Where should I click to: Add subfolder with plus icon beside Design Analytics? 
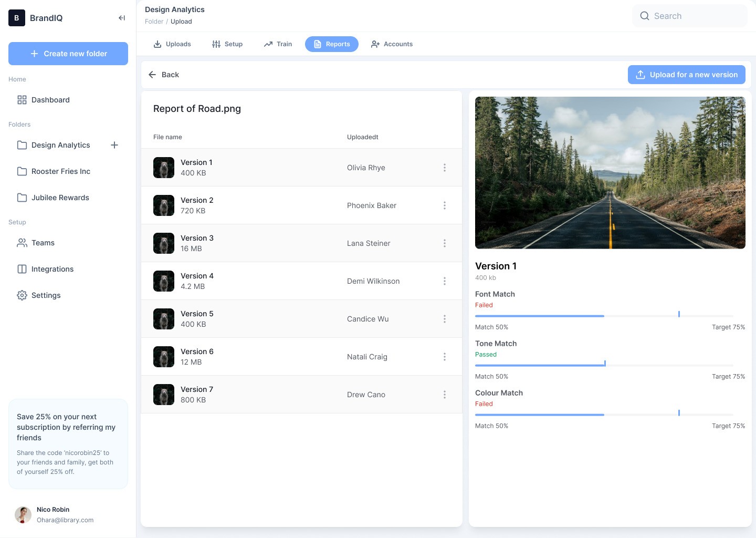114,145
